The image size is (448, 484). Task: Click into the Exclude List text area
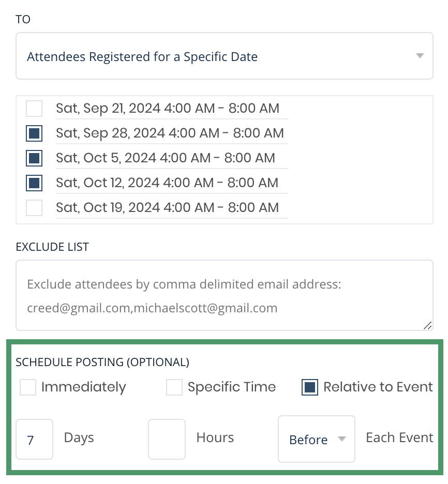pos(225,295)
